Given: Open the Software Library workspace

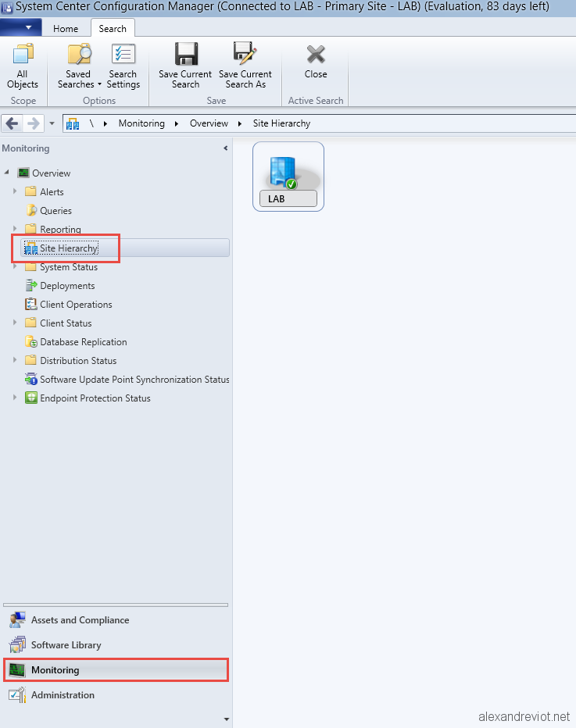Looking at the screenshot, I should tap(116, 645).
